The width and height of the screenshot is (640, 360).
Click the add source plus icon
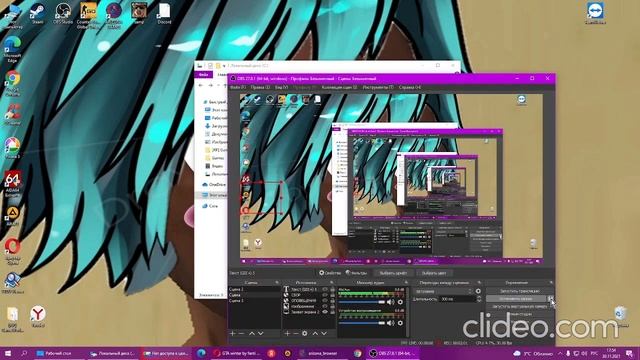coord(287,333)
